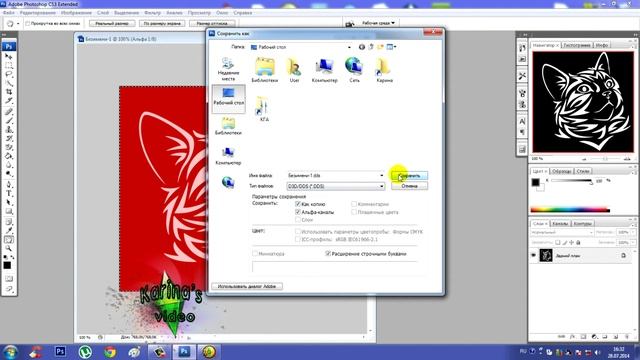This screenshot has width=640, height=360.
Task: Click the Сохранить button
Action: (409, 176)
